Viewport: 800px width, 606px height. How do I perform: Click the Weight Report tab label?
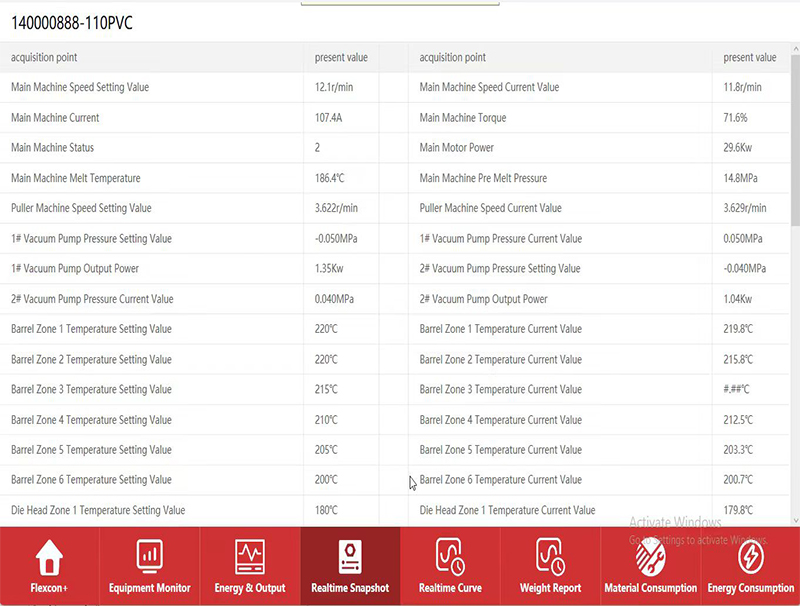point(550,588)
